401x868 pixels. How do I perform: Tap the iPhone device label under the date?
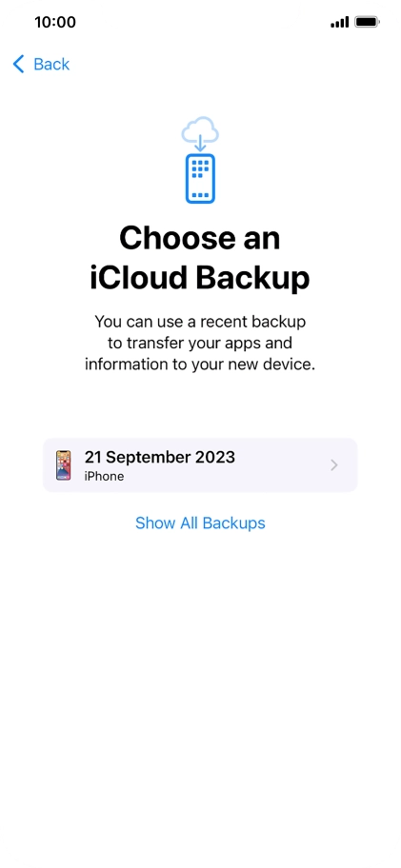(x=104, y=476)
